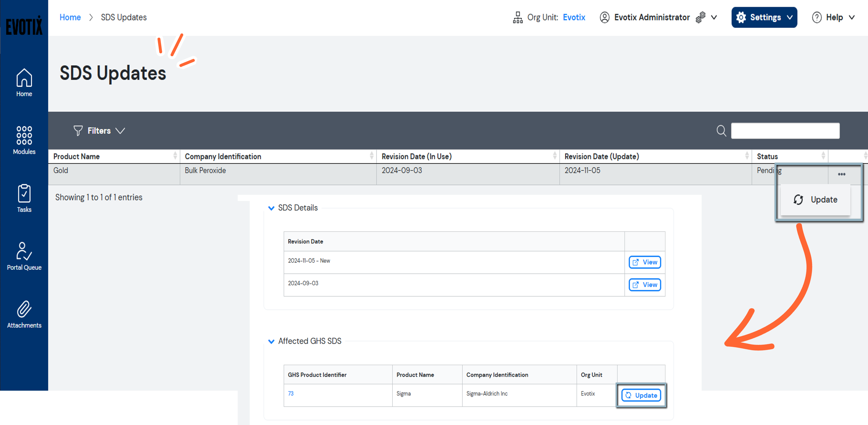Screen dimensions: 868x425
Task: Click the Evotix org unit link
Action: pyautogui.click(x=574, y=17)
